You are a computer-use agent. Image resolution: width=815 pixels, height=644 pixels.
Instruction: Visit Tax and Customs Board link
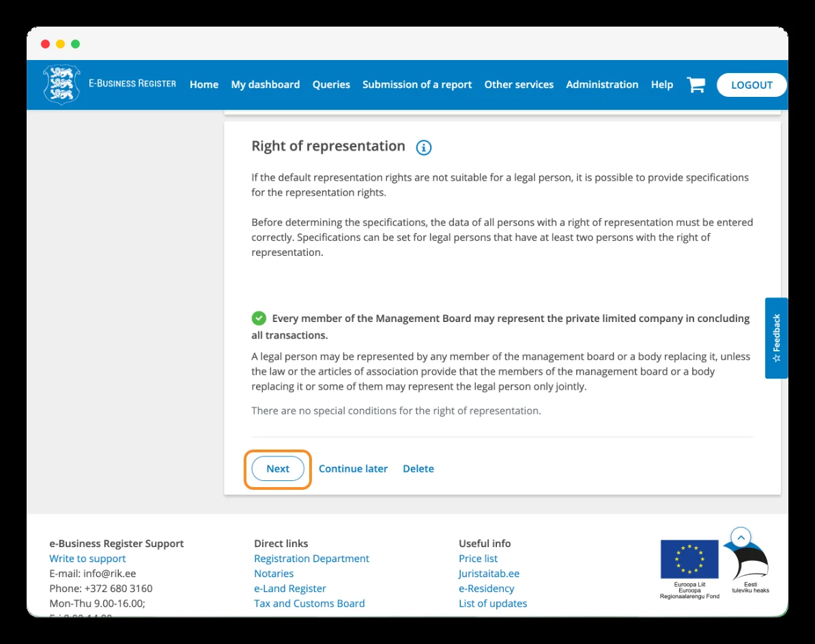309,604
